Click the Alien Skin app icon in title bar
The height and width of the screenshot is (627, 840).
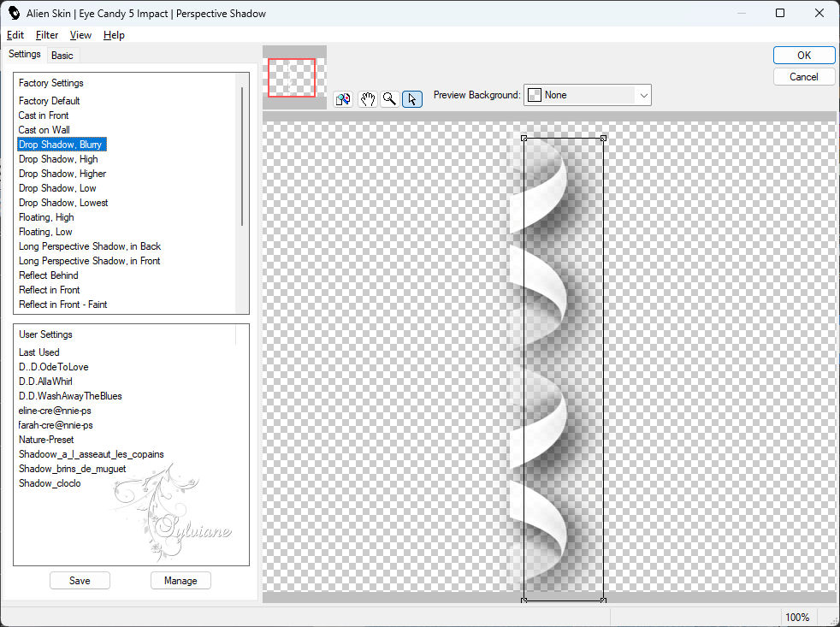coord(14,13)
